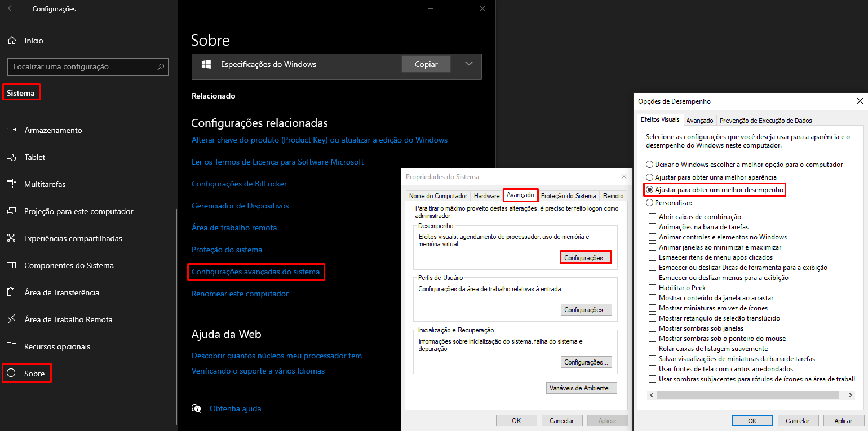Click the Variáveis de Ambiente button

[x=582, y=388]
